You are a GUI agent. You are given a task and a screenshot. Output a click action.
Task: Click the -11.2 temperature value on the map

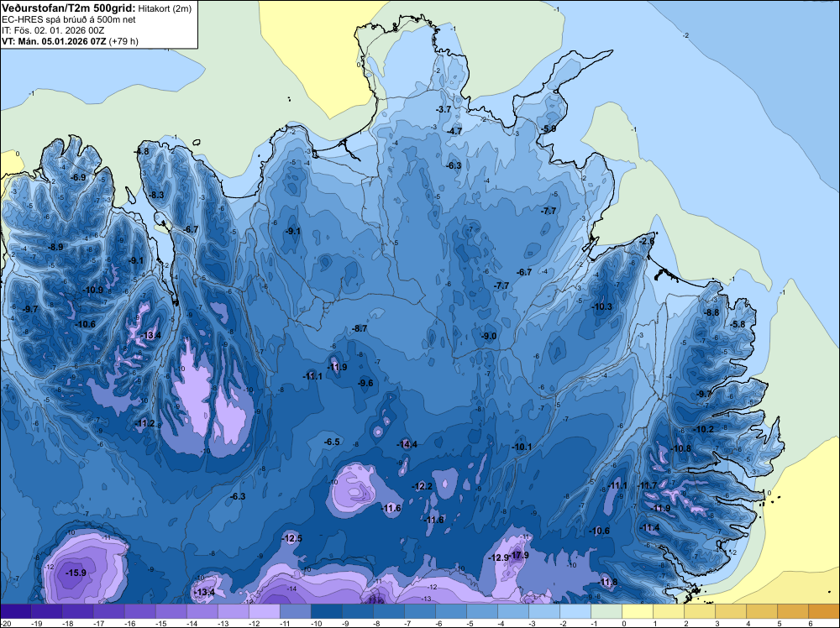click(144, 423)
